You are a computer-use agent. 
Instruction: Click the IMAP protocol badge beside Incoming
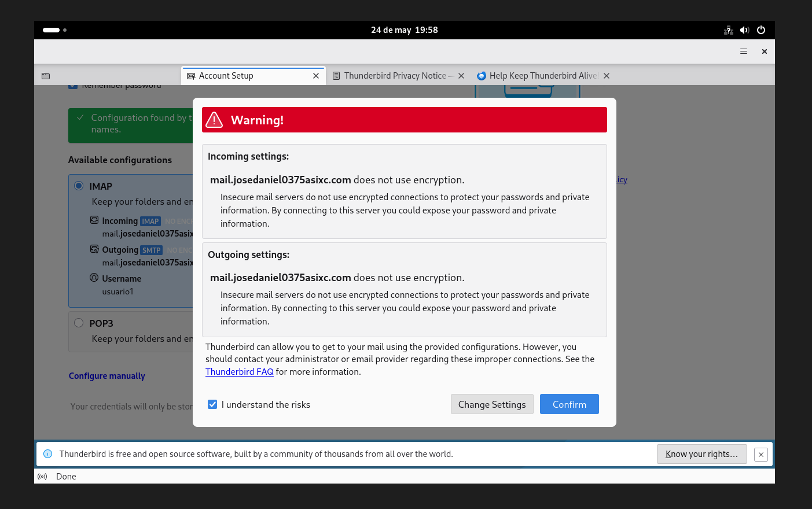point(150,221)
